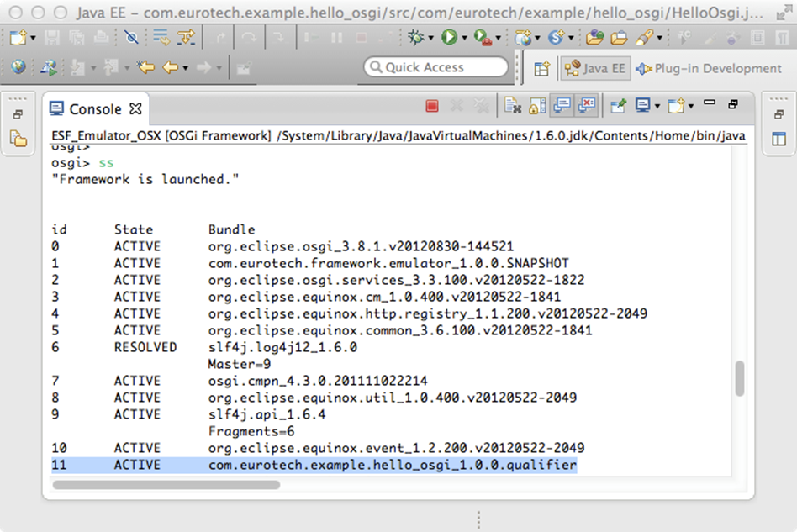
Task: Click the org.eclipse.equinox.util bundle line
Action: [393, 398]
